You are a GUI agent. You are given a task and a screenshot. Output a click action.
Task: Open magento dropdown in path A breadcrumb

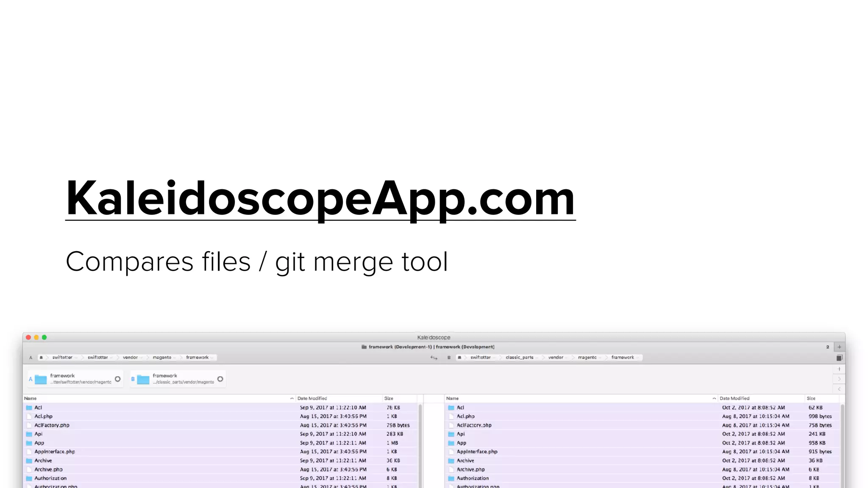(164, 358)
